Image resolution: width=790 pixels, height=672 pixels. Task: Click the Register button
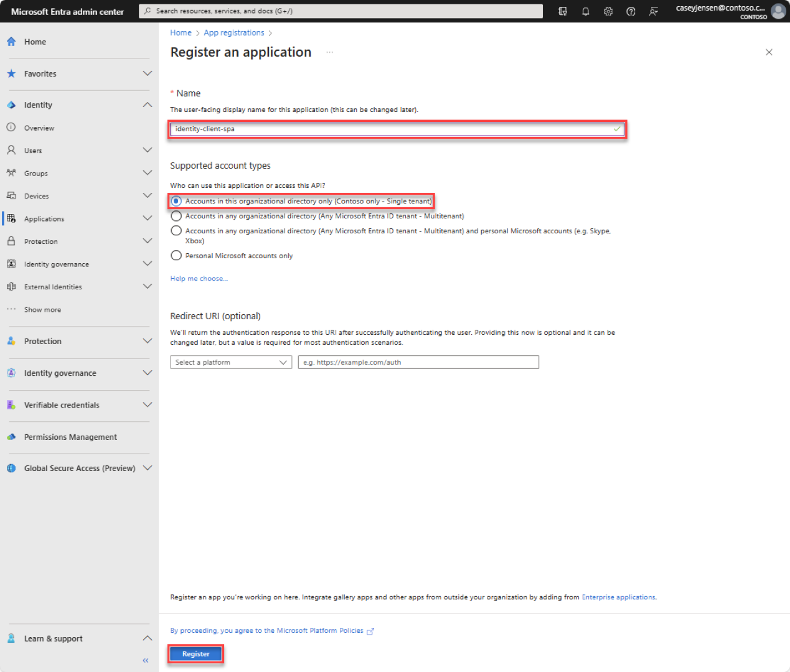[195, 654]
